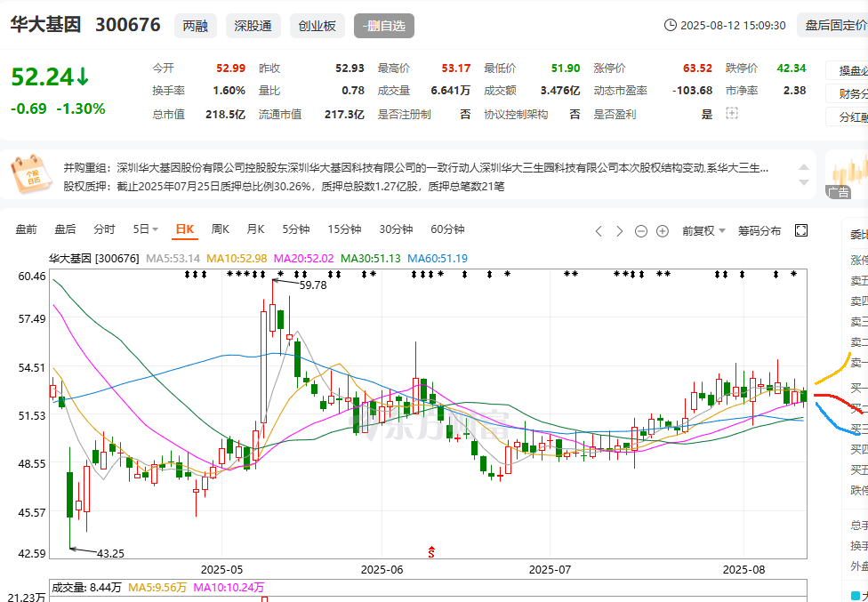This screenshot has width=868, height=602.
Task: Click the 深股通 tag button
Action: (x=253, y=26)
